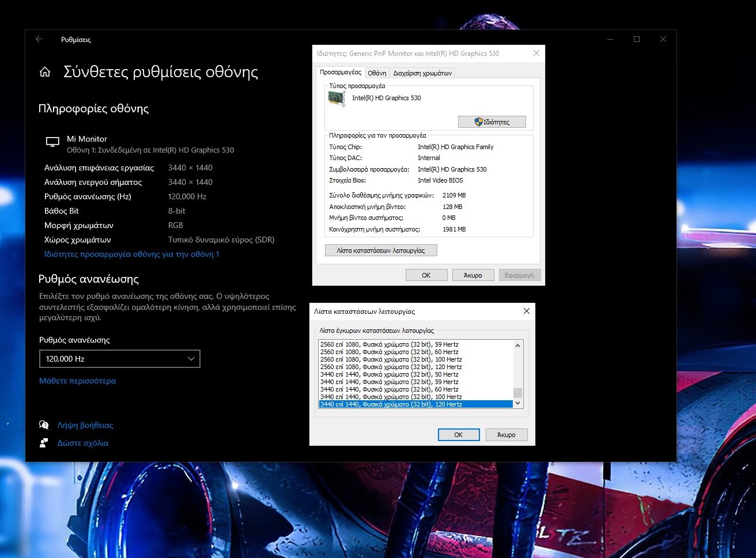
Task: Close the adapter Properties dialog
Action: (536, 53)
